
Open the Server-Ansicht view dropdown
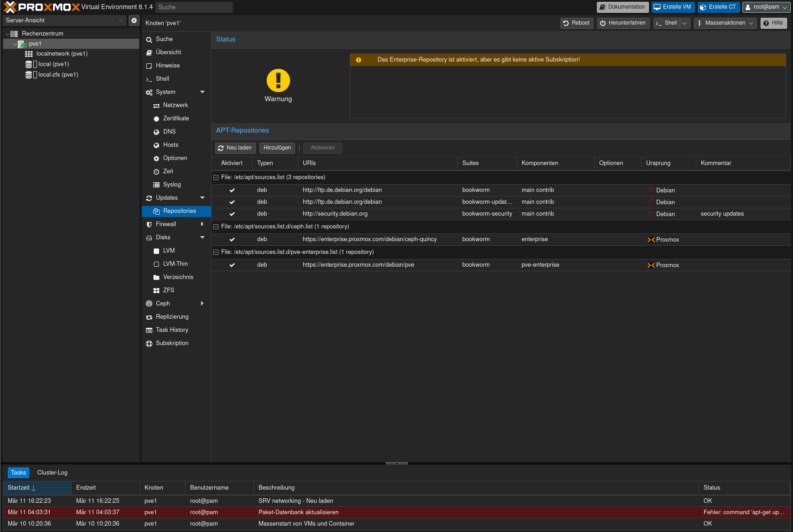click(121, 21)
